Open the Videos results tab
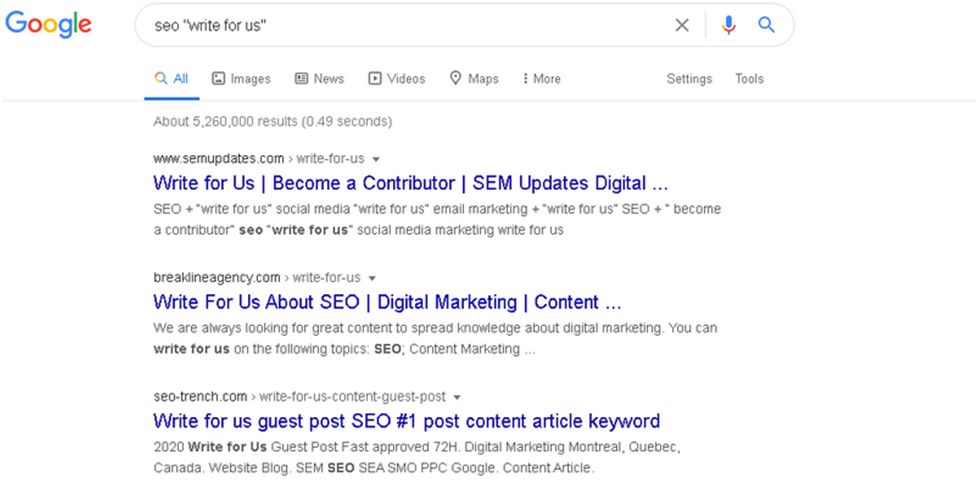The image size is (979, 485). click(396, 79)
